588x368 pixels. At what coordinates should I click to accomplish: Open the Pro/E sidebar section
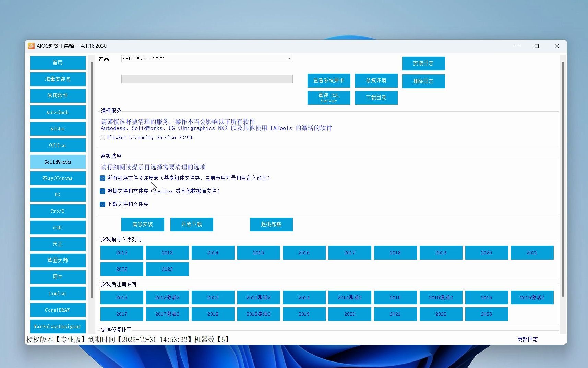point(58,211)
